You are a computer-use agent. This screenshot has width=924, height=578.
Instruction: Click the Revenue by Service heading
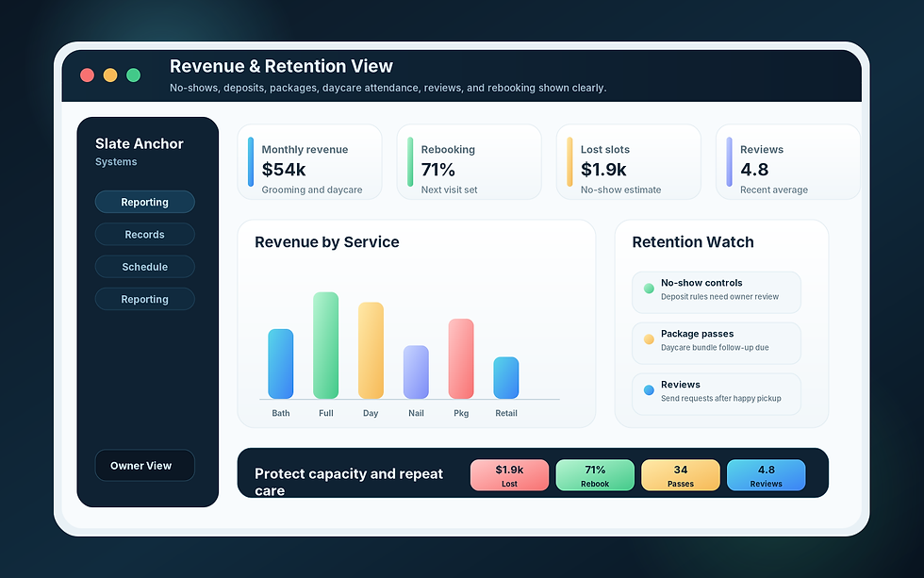tap(326, 242)
